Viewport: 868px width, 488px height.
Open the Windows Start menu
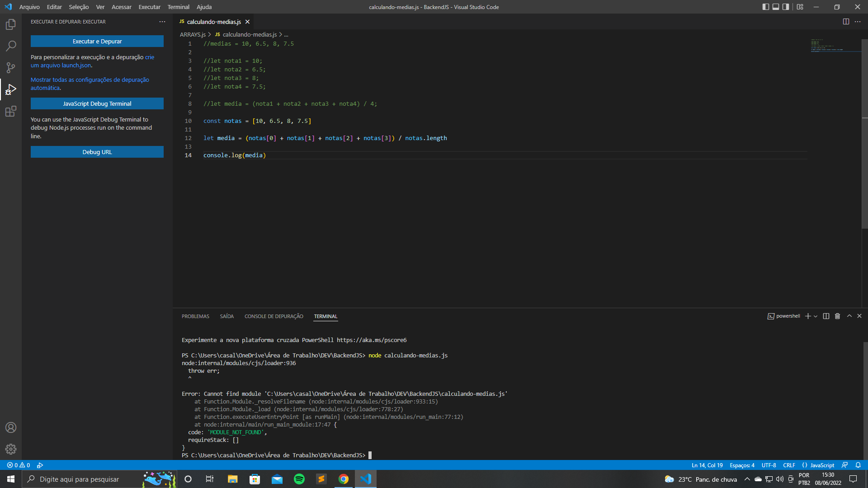[11, 479]
